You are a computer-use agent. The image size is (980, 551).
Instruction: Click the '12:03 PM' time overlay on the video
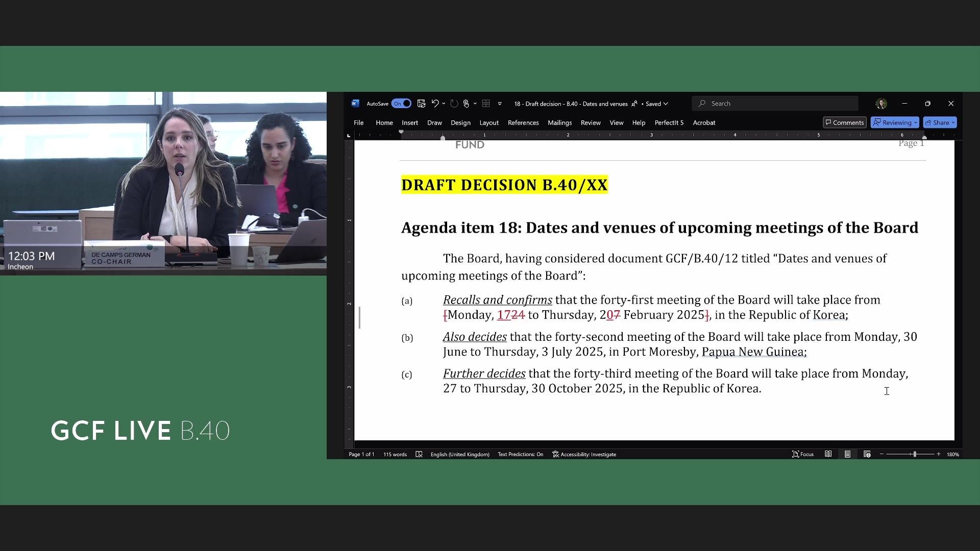(x=31, y=256)
